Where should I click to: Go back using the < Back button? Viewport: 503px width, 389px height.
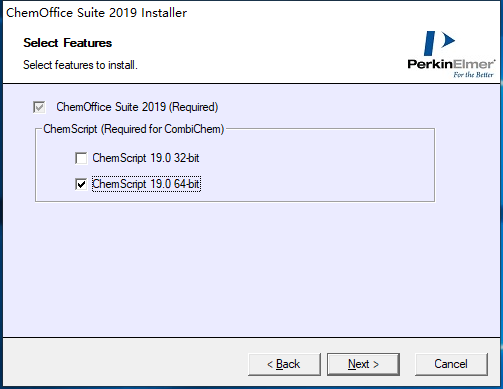(284, 364)
